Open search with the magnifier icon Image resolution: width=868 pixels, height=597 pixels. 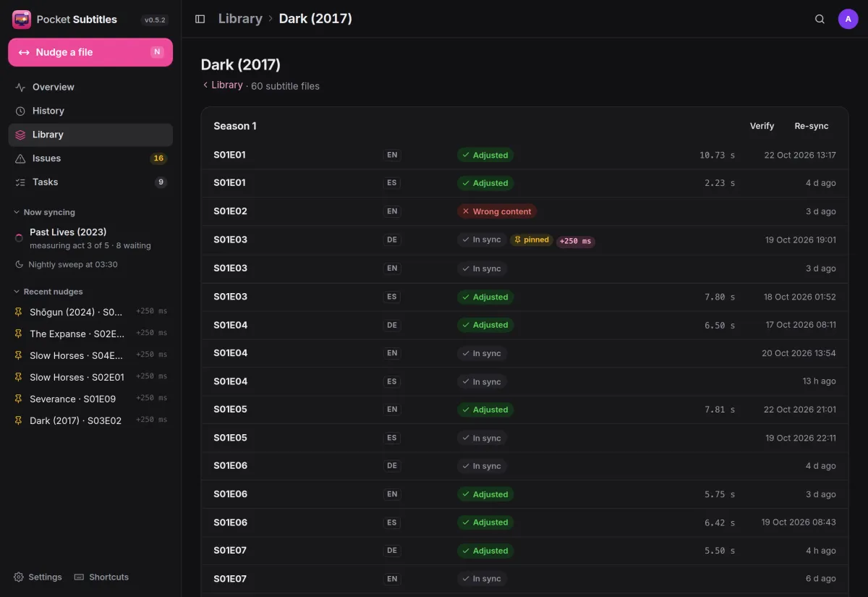pos(820,19)
